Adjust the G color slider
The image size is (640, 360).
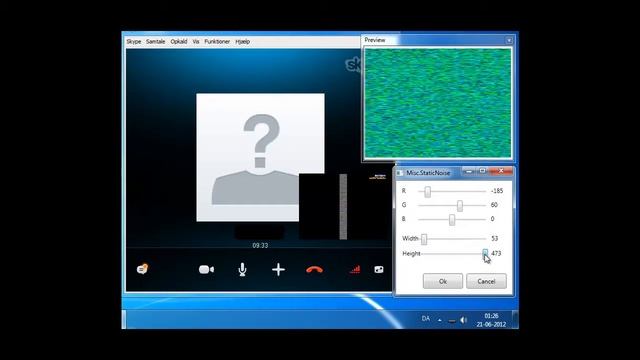[460, 205]
